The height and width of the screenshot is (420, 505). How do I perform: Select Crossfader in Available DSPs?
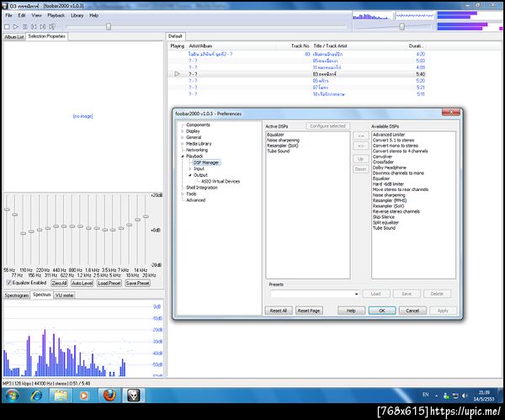(x=383, y=162)
